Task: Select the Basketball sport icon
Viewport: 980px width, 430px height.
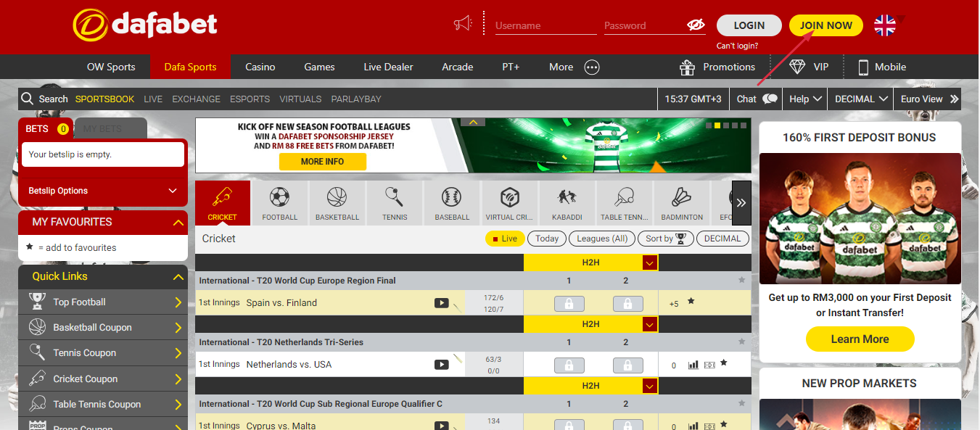Action: [x=337, y=203]
